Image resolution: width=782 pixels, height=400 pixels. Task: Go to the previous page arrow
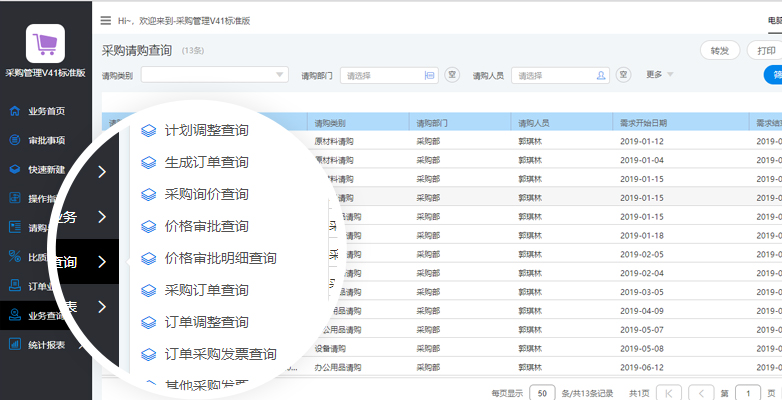704,392
